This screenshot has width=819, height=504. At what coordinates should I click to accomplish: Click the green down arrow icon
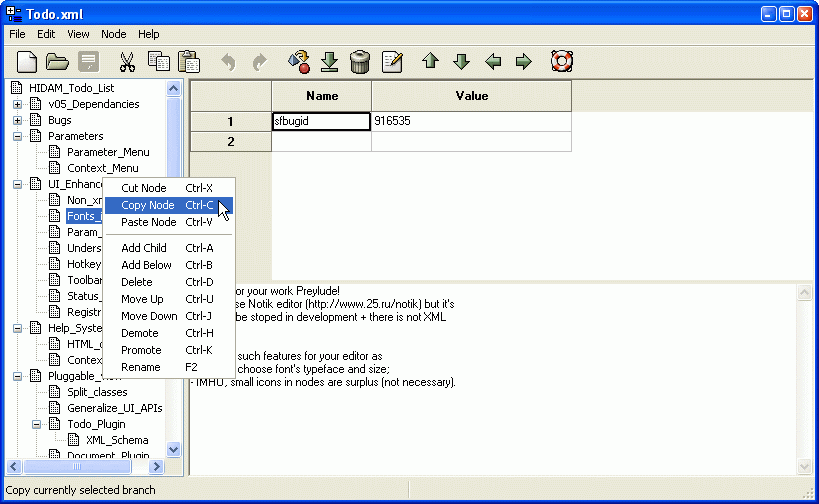[461, 62]
